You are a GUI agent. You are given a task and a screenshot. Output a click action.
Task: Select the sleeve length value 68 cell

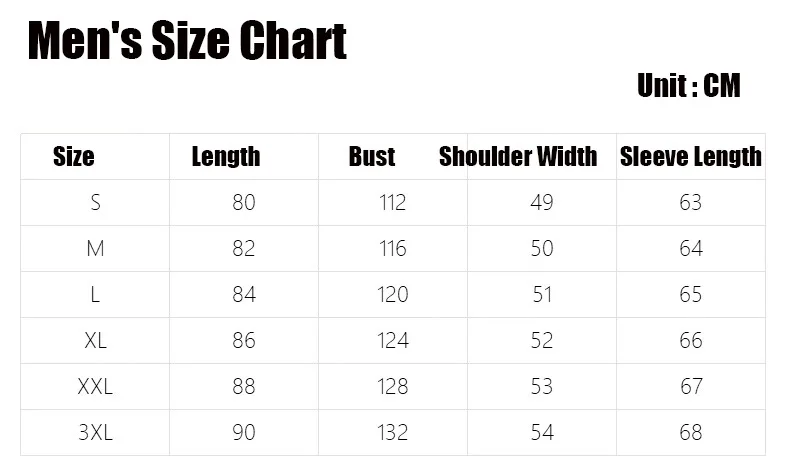coord(691,432)
